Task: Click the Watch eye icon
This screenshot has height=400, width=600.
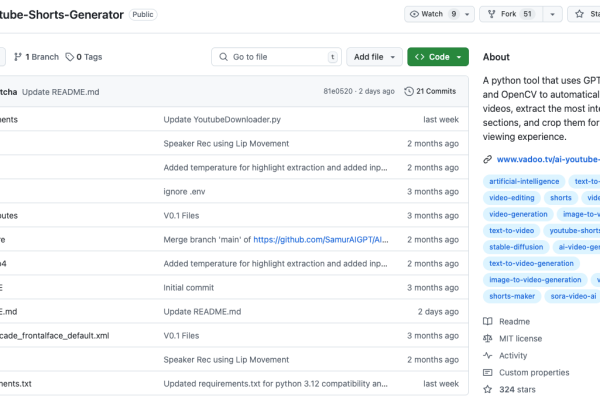Action: pos(414,14)
